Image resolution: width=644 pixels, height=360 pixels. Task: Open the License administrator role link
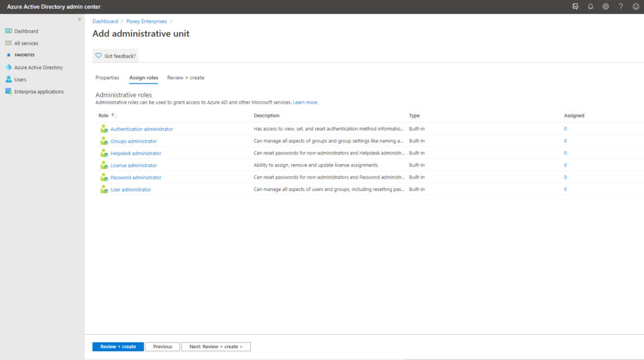[x=133, y=165]
